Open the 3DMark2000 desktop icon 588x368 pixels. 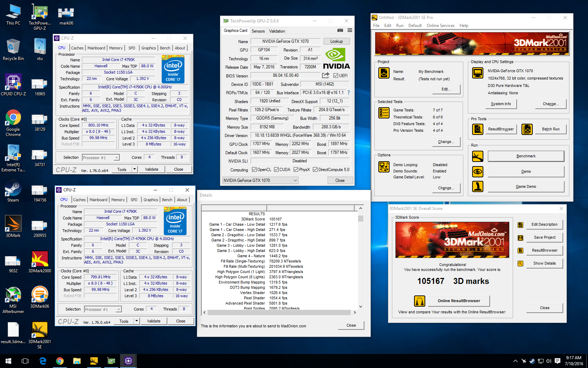(x=40, y=262)
